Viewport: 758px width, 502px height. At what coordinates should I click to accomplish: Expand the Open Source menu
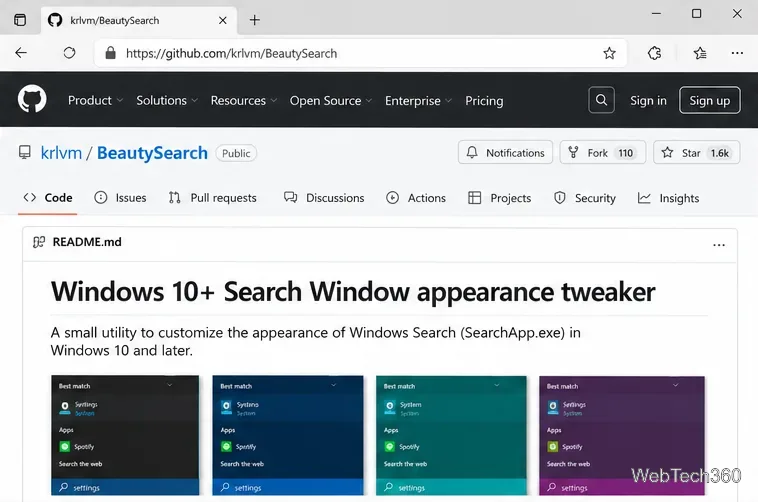pos(331,100)
